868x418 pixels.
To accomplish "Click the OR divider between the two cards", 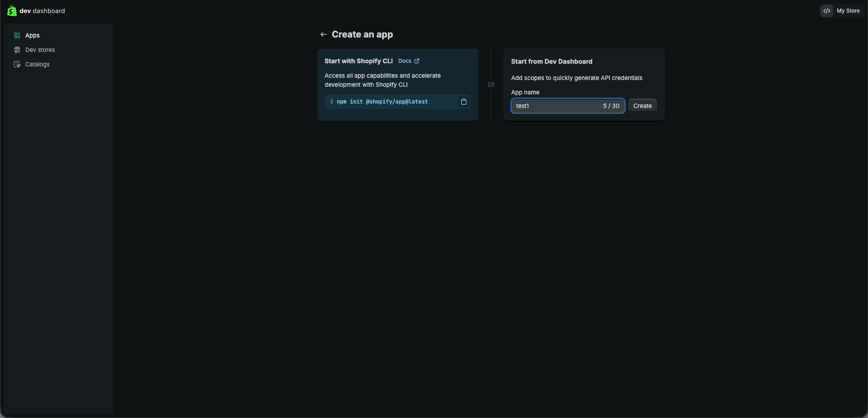I will tap(491, 85).
